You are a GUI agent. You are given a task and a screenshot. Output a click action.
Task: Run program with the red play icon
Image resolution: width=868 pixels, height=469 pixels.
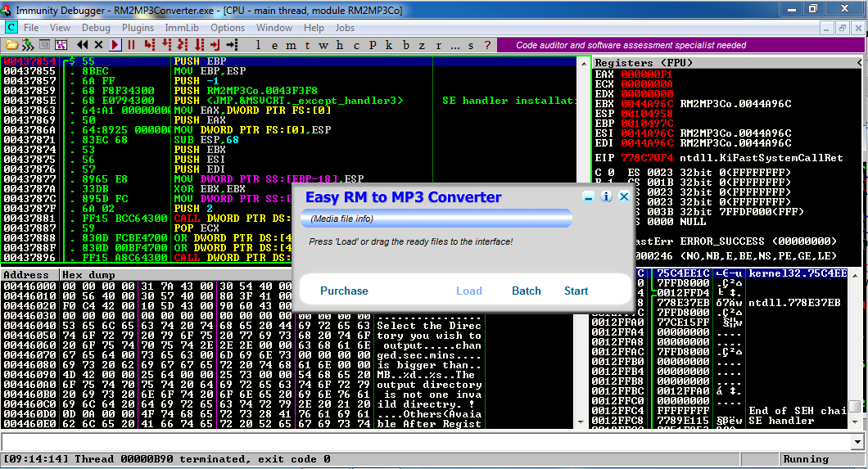click(x=115, y=45)
